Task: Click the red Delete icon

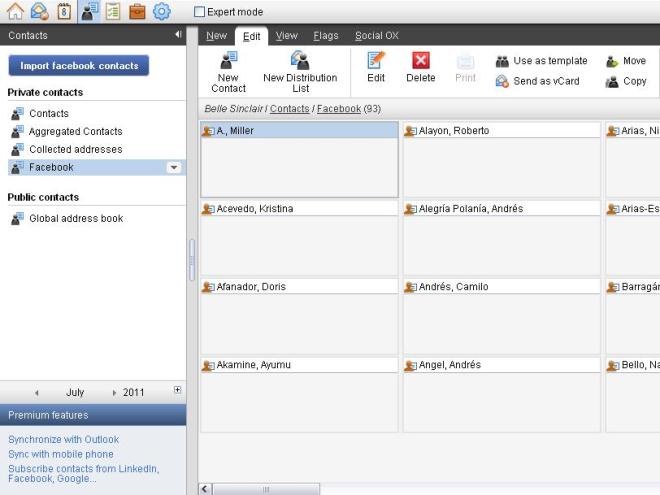Action: coord(420,61)
